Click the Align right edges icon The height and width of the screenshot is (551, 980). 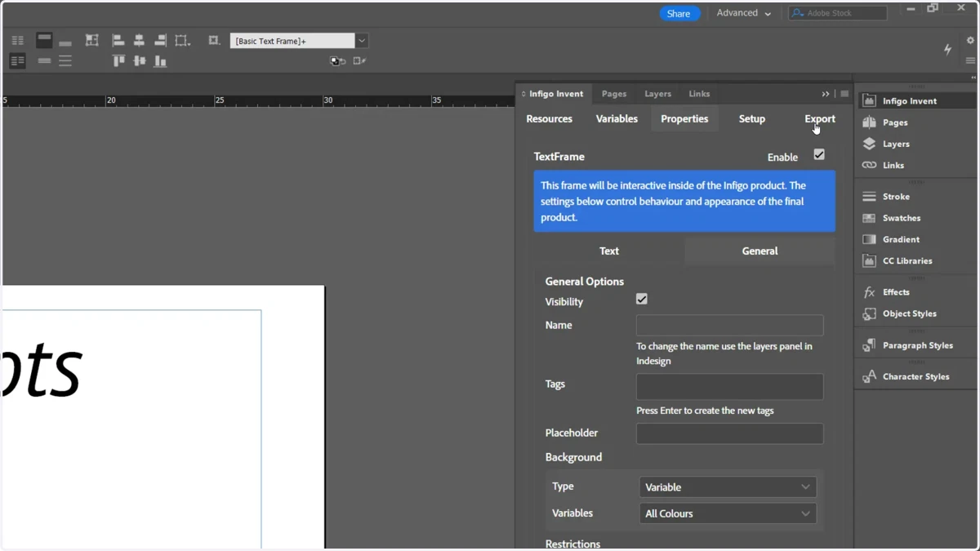[x=160, y=40]
